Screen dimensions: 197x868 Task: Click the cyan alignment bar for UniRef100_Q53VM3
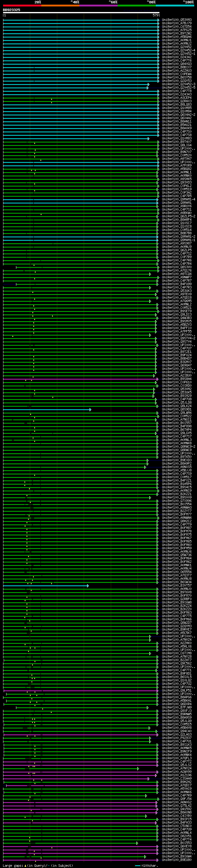click(81, 20)
